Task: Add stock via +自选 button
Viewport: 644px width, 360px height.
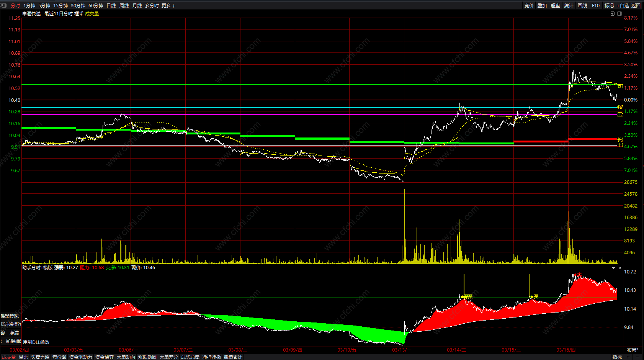Action: pyautogui.click(x=623, y=6)
